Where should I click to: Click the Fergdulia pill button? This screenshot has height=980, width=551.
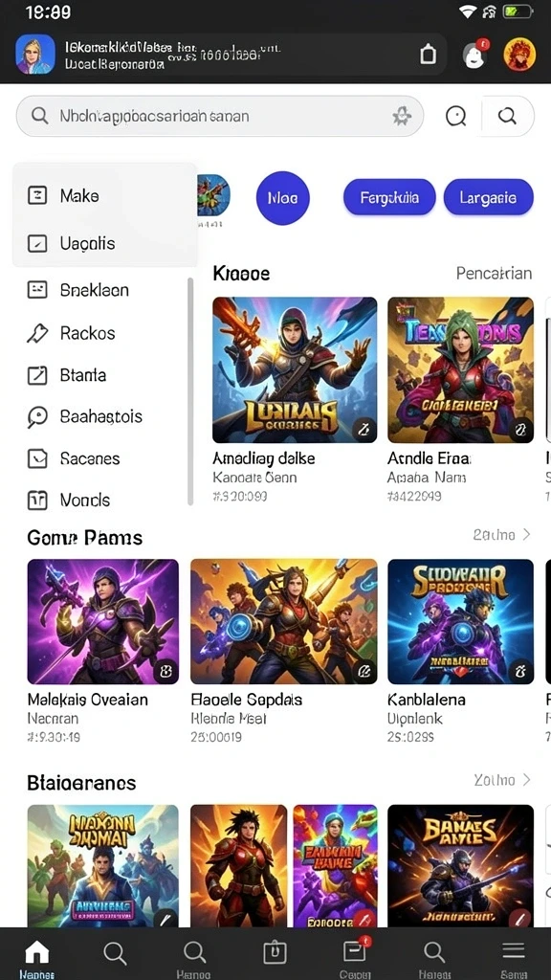coord(389,198)
